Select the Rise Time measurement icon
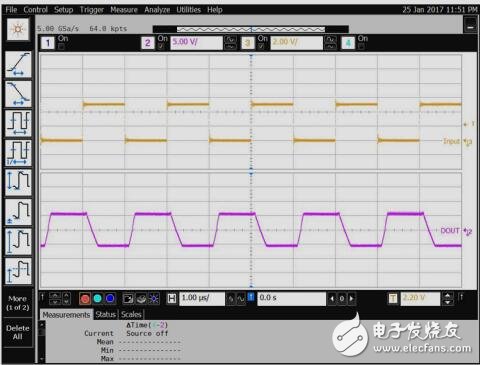Image resolution: width=480 pixels, height=365 pixels. [x=19, y=64]
